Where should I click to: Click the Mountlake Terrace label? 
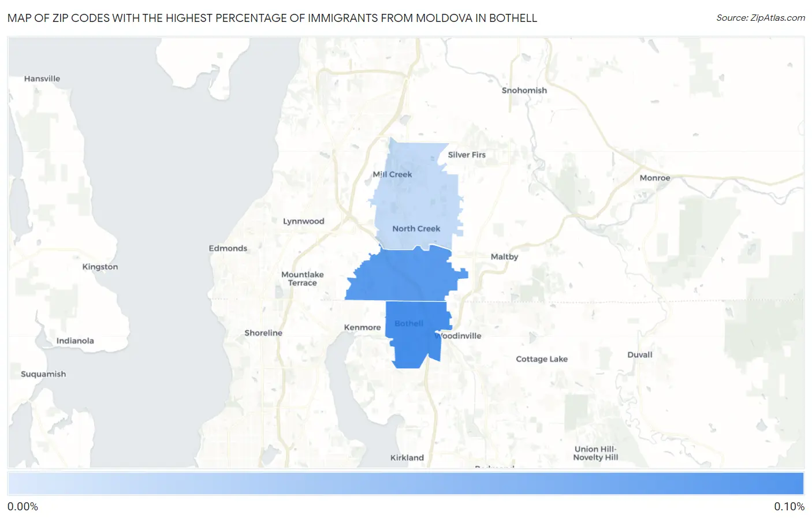pos(303,279)
